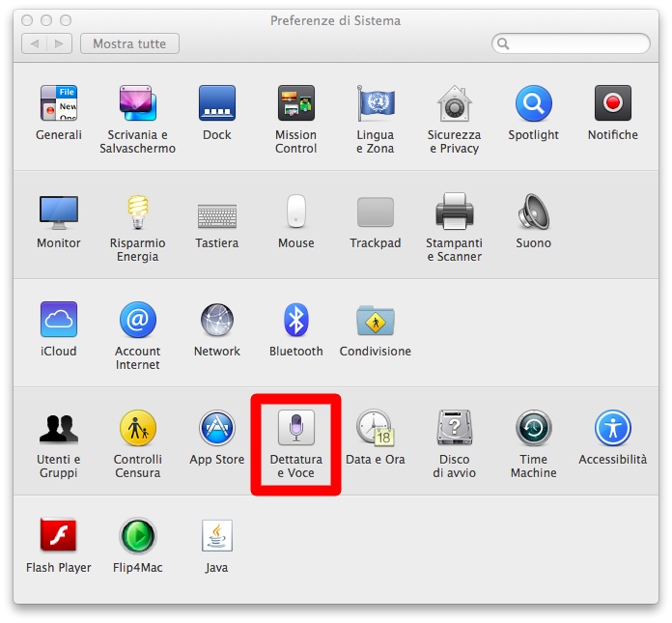Viewport: 672px width, 623px height.
Task: Go forward with the right arrow button
Action: [x=59, y=43]
